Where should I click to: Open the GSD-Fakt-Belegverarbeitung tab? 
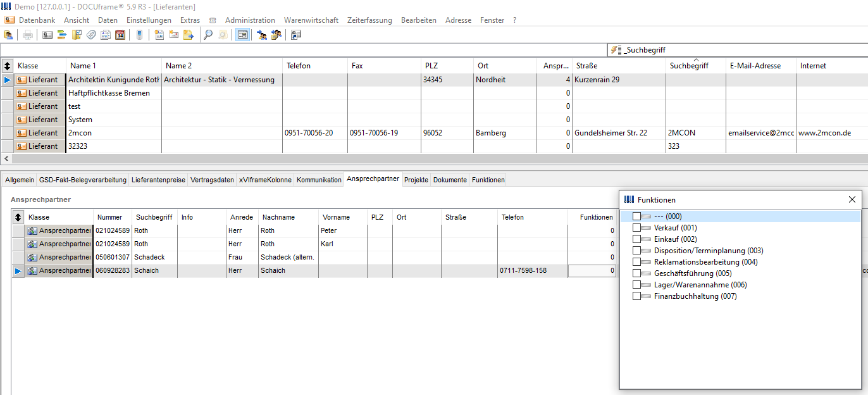pyautogui.click(x=83, y=180)
